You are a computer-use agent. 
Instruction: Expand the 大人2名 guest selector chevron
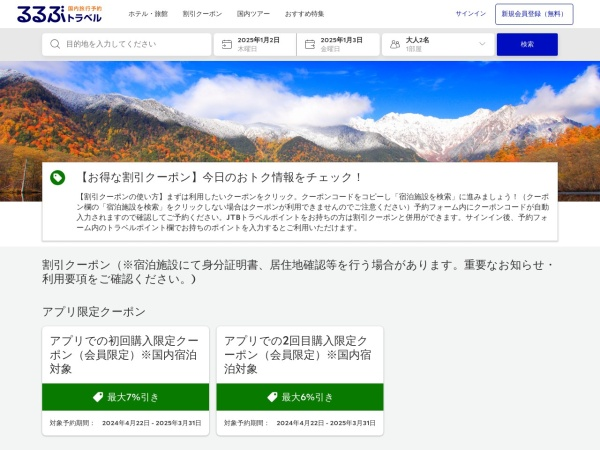click(482, 44)
